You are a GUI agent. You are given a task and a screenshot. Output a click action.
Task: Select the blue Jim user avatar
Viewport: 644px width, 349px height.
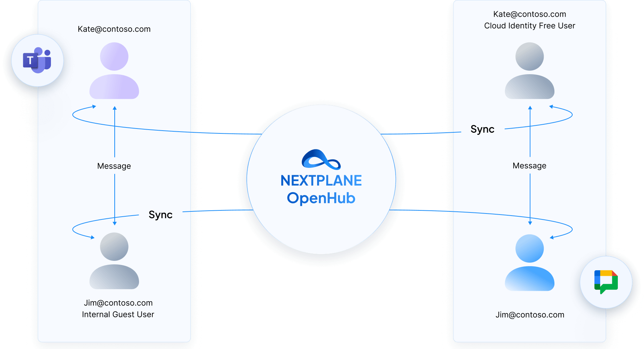530,263
